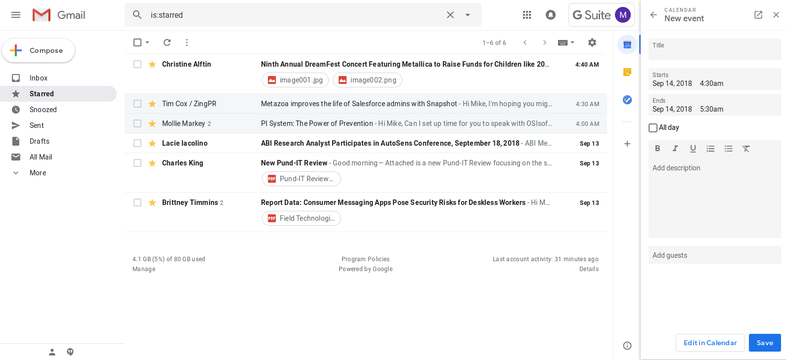
Task: Click the Compose button
Action: tap(39, 51)
